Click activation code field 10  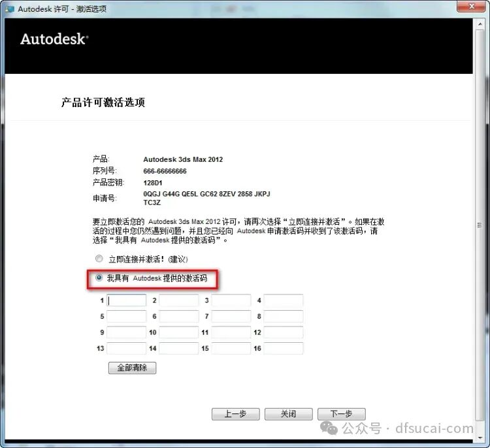[179, 332]
